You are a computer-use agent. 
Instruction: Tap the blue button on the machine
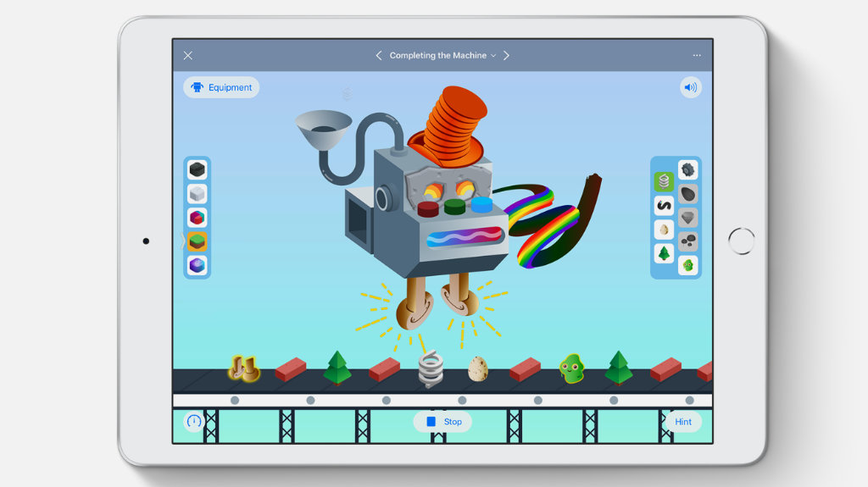point(481,204)
